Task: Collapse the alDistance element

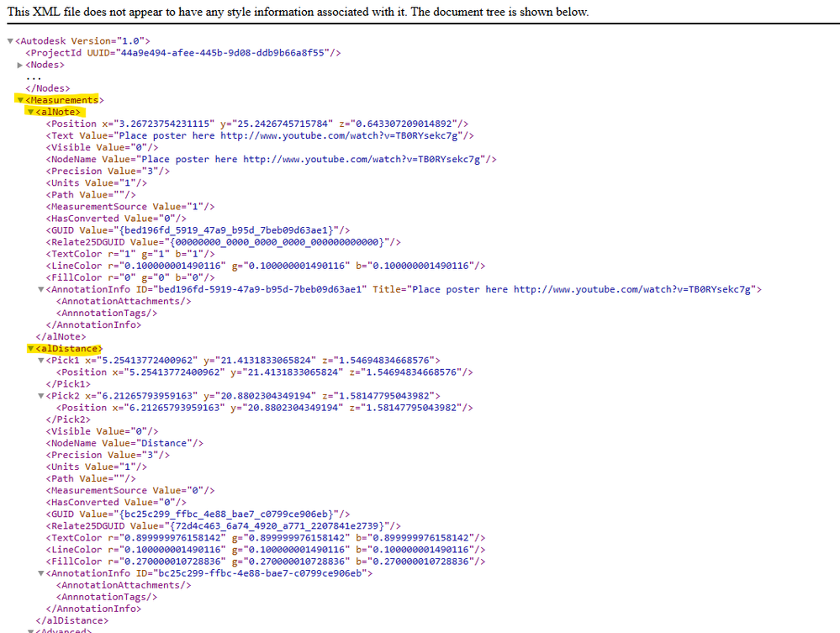Action: [30, 349]
